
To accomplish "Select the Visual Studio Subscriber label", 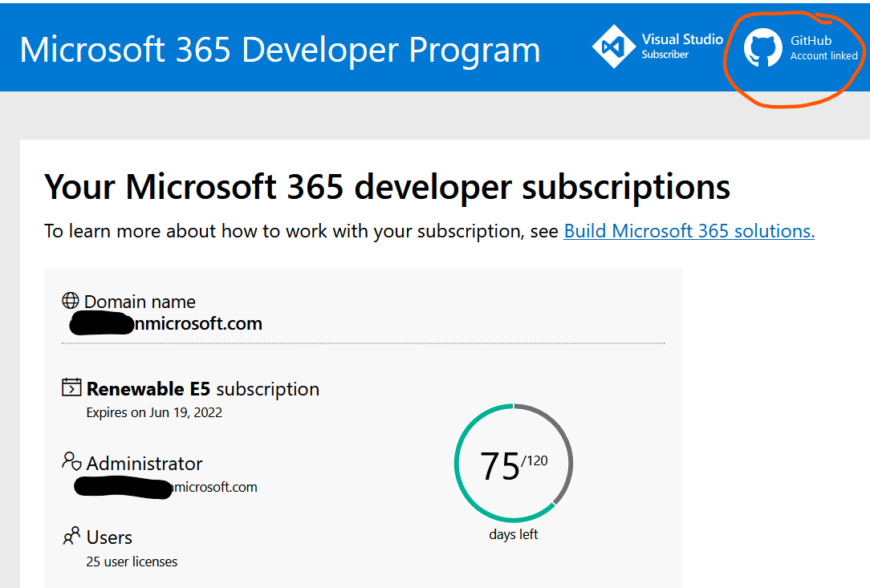I will [681, 47].
